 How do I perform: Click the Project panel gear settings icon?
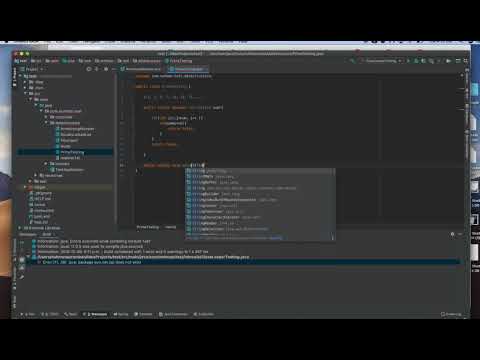(x=106, y=69)
